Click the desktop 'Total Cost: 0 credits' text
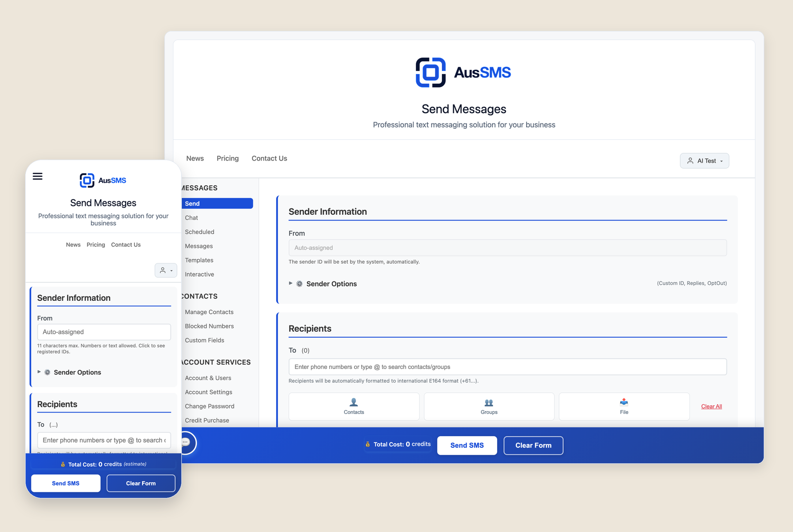 402,444
